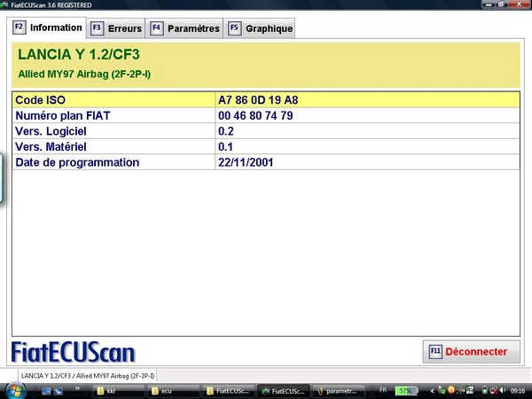Switch to the Information tab
Screen dimensions: 532x399
click(x=46, y=27)
